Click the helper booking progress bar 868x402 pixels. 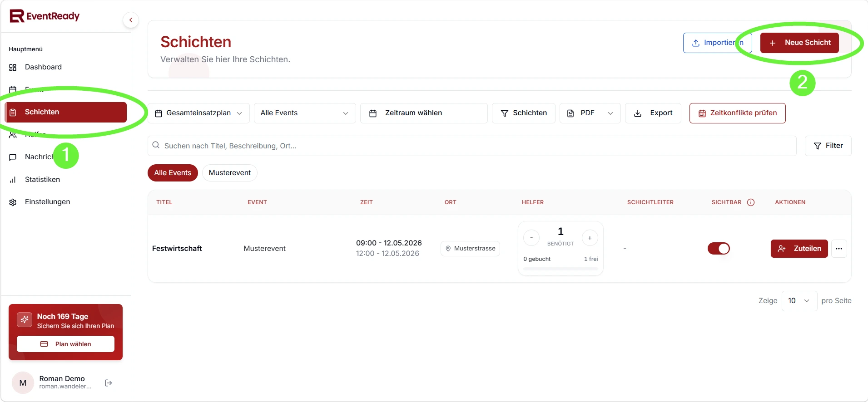click(560, 269)
